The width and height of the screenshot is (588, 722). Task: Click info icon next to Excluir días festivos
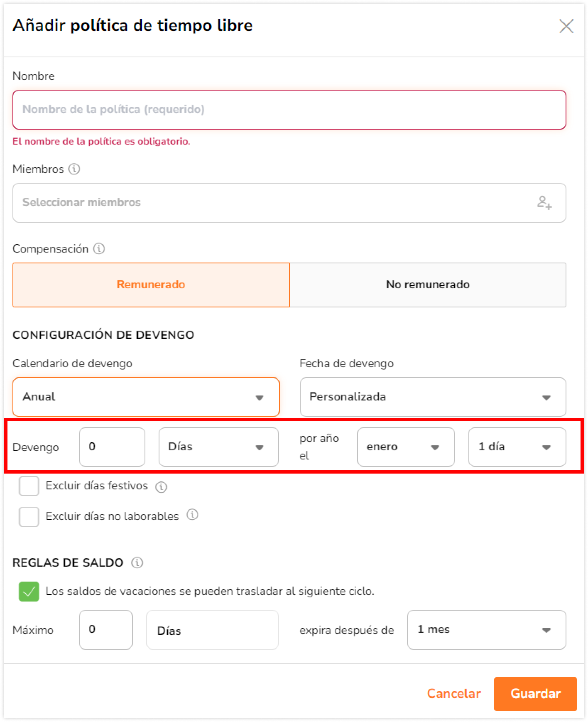pyautogui.click(x=161, y=487)
